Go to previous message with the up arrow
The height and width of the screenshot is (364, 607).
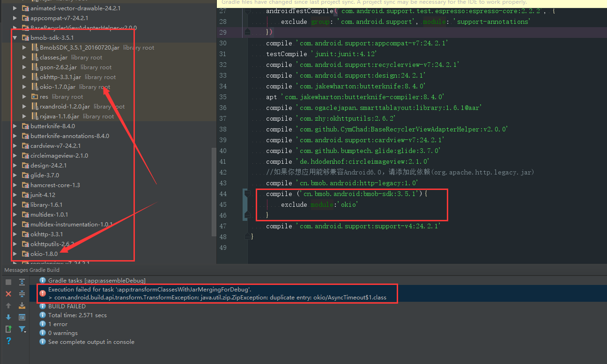[x=8, y=306]
